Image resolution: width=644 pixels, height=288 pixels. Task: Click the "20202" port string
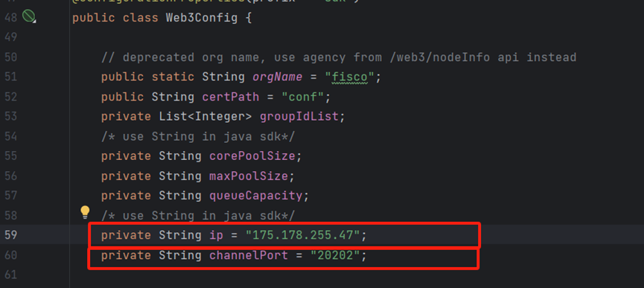pos(335,255)
